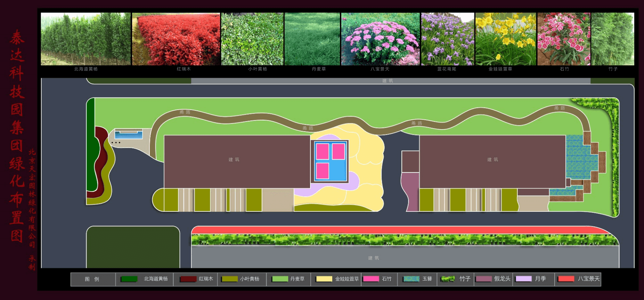Click the dark red 红瑞木 legend swatch
The width and height of the screenshot is (644, 300).
tap(188, 279)
